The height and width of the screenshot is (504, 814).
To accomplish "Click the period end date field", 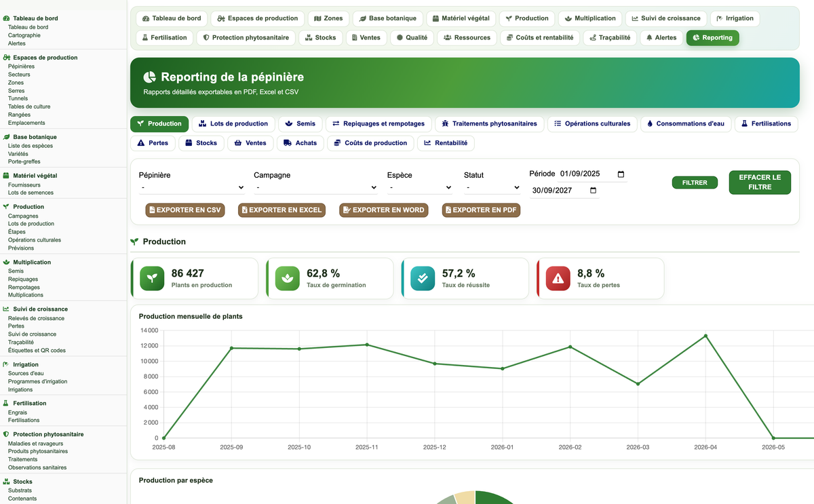I will [564, 191].
